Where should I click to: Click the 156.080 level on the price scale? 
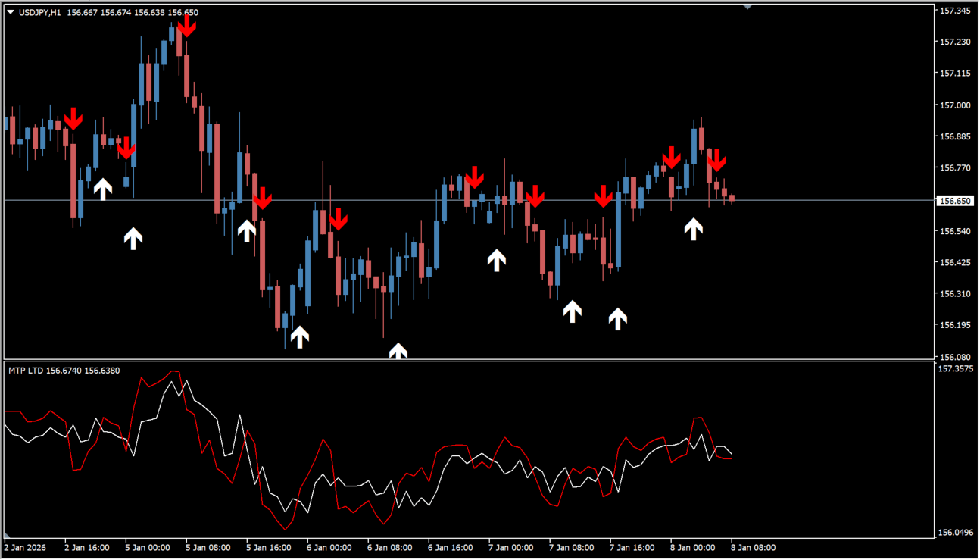click(x=955, y=357)
